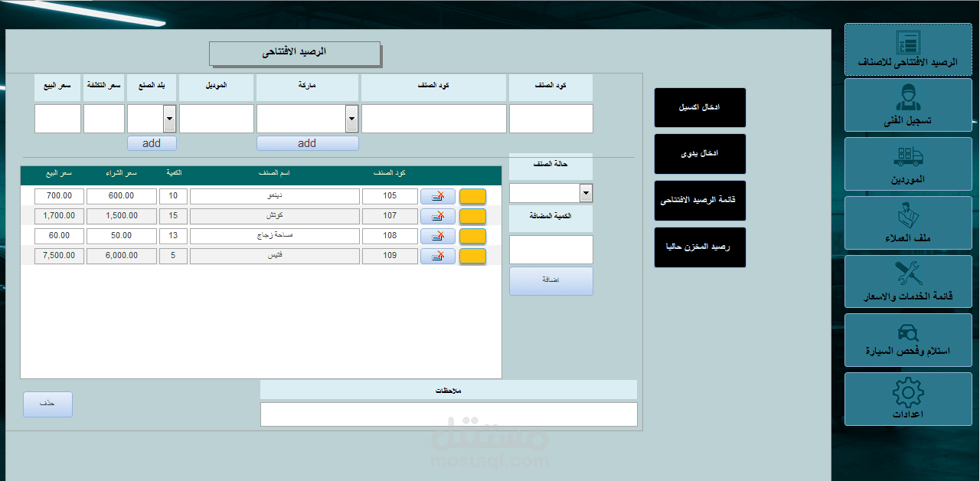The width and height of the screenshot is (980, 481).
Task: Select sale price cell 60.00
Action: 59,236
